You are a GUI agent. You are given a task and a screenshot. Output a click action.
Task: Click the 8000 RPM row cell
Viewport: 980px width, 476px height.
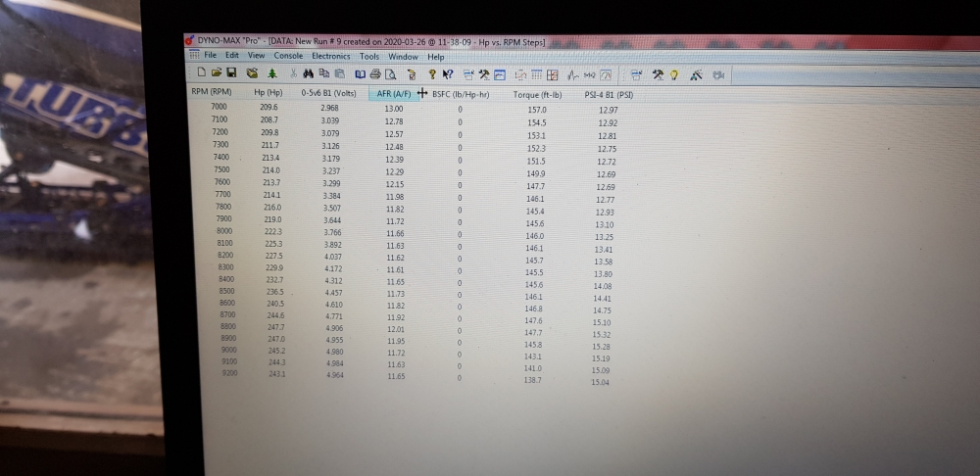[x=221, y=230]
